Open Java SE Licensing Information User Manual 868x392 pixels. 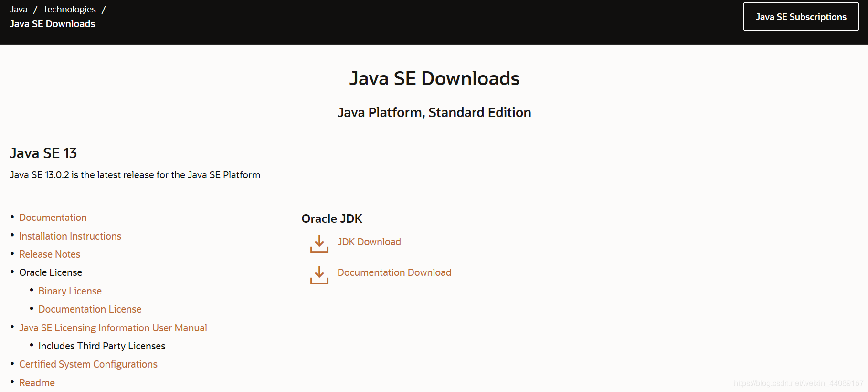(x=113, y=328)
